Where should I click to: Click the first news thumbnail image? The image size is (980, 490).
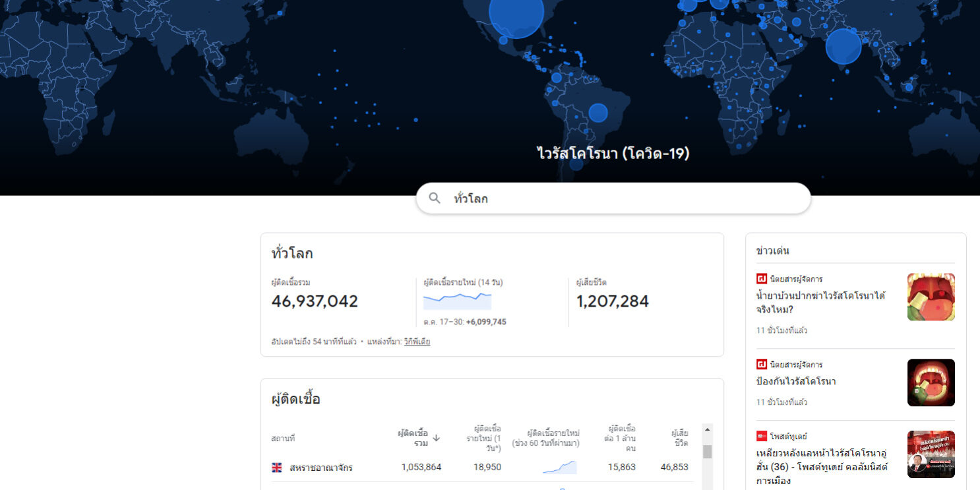[931, 297]
